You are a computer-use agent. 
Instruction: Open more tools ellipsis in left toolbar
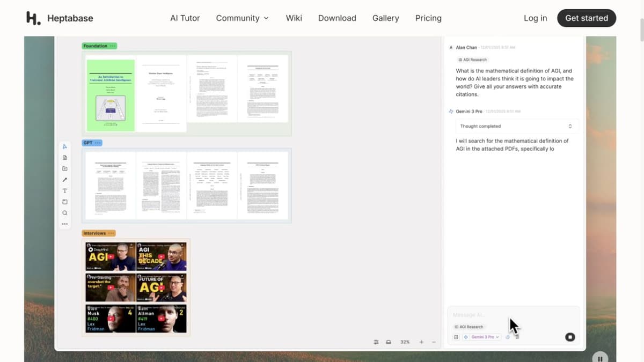(65, 224)
